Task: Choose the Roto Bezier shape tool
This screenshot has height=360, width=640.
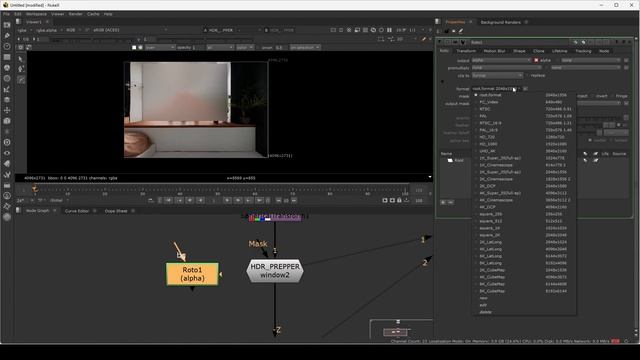Action: (x=21, y=80)
